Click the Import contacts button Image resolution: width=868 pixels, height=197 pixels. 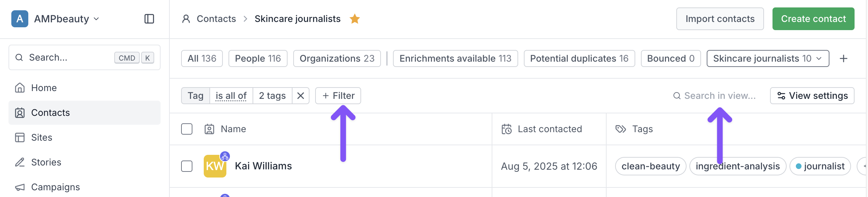pos(720,19)
